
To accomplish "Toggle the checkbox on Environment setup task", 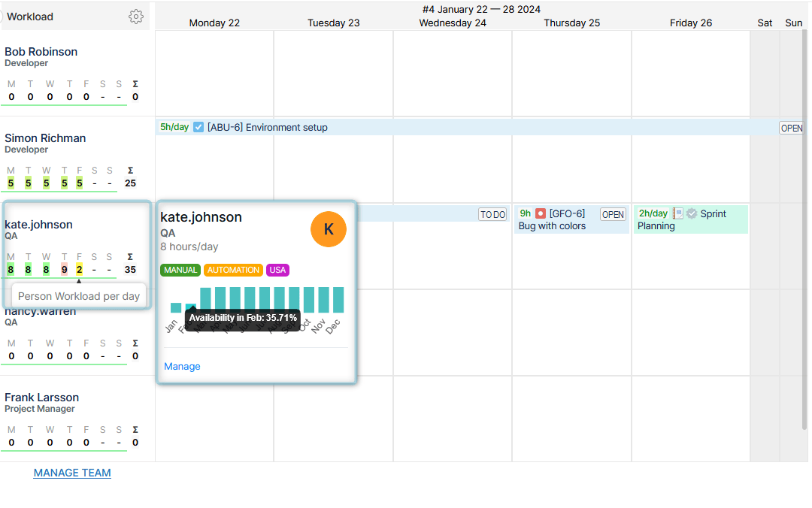I will coord(198,127).
